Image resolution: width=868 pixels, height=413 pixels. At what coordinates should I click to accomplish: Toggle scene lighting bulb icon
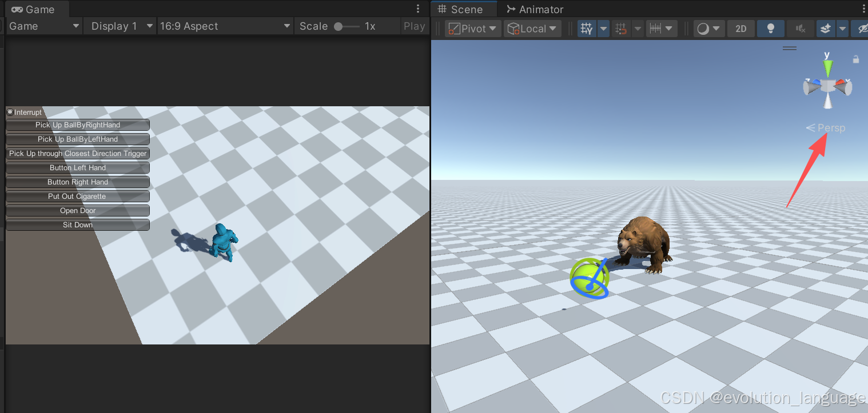tap(770, 29)
